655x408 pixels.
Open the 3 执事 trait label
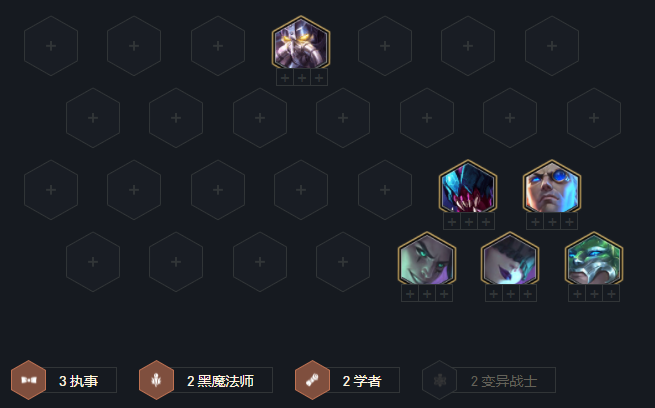coord(79,381)
